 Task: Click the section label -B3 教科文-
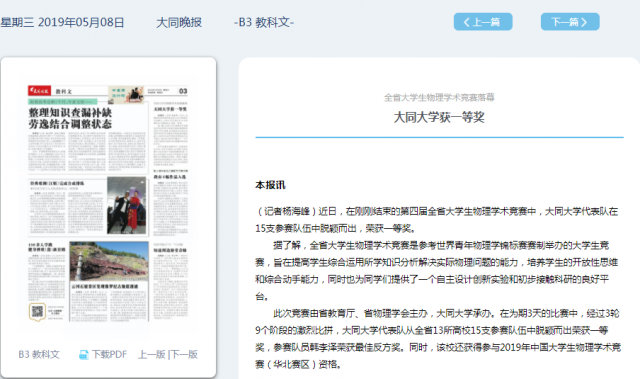coord(264,22)
